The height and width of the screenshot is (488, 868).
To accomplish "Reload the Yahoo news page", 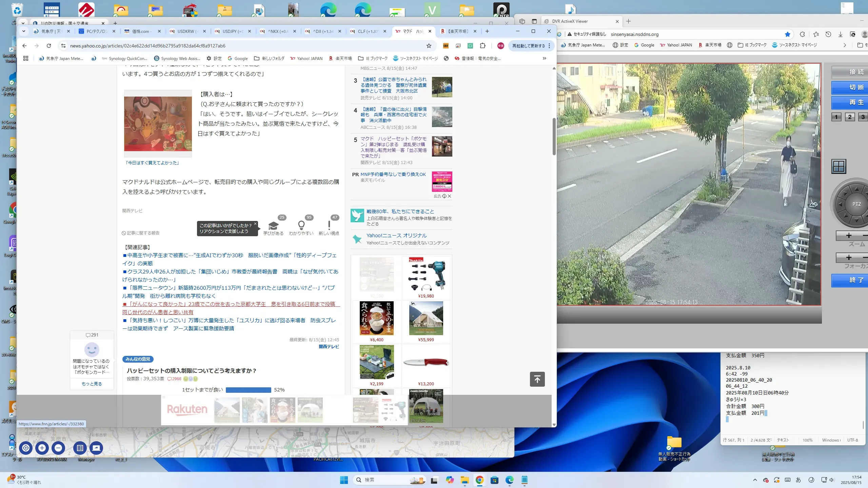I will pyautogui.click(x=49, y=46).
